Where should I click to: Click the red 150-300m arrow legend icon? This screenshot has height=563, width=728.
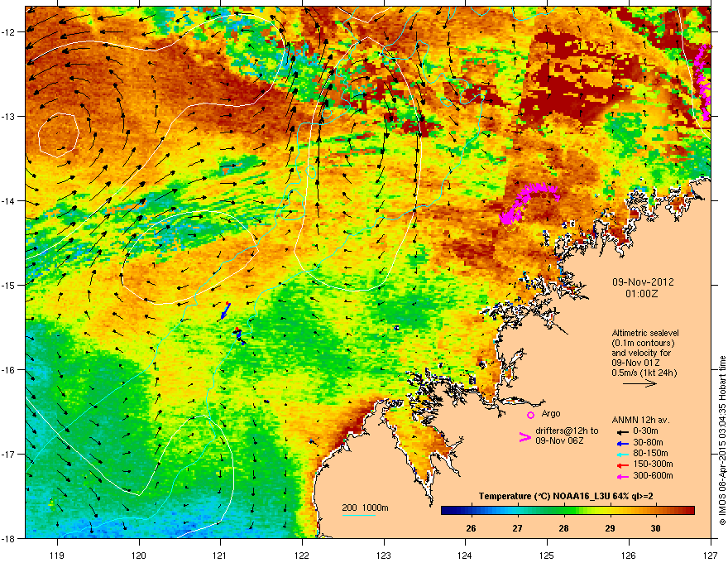coord(622,464)
